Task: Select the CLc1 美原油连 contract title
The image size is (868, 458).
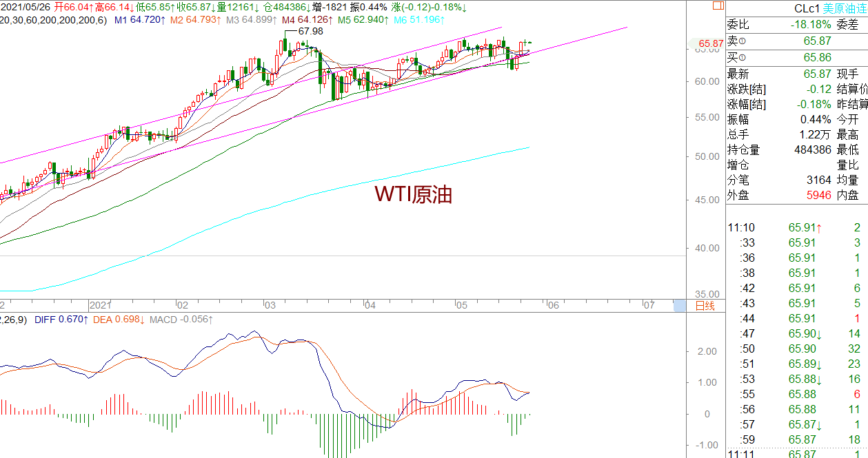Action: [x=831, y=9]
